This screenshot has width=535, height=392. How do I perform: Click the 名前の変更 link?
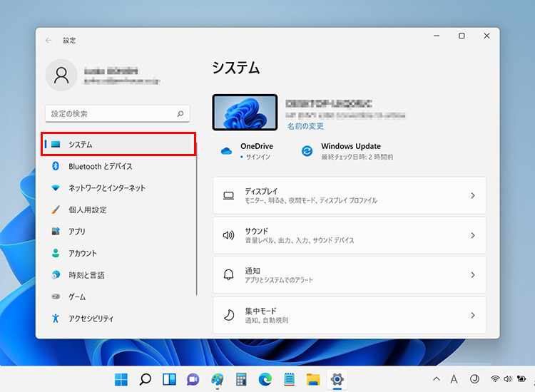point(305,126)
